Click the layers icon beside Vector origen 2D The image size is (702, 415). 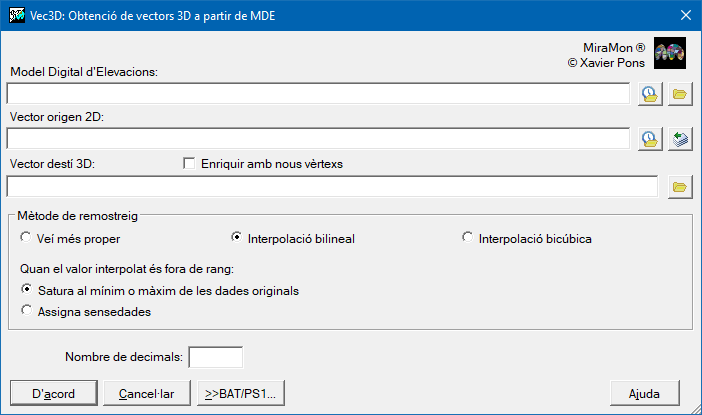click(x=680, y=139)
